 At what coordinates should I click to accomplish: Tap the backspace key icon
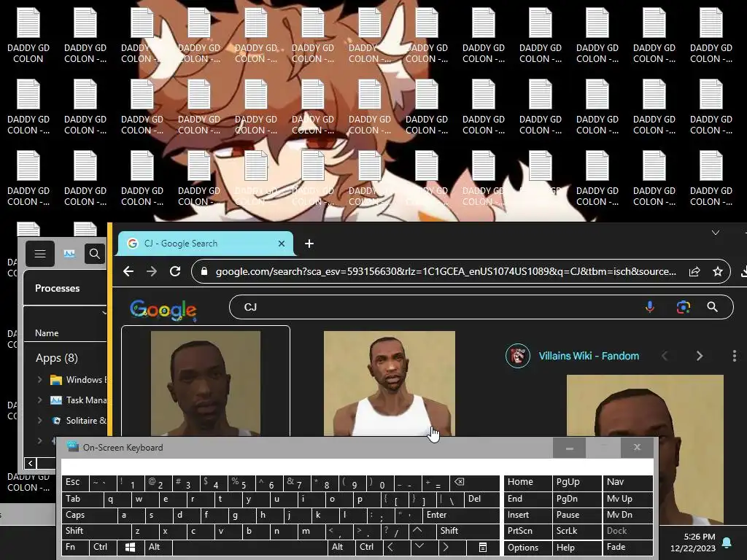tap(475, 483)
